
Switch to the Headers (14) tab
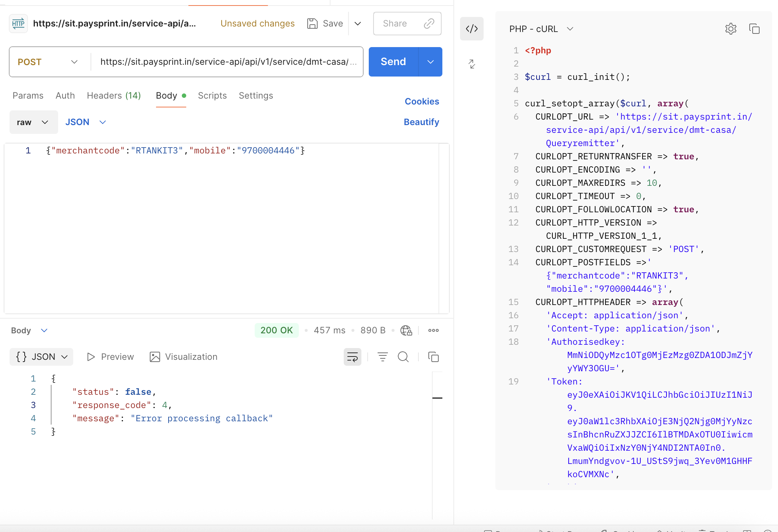[x=114, y=96]
